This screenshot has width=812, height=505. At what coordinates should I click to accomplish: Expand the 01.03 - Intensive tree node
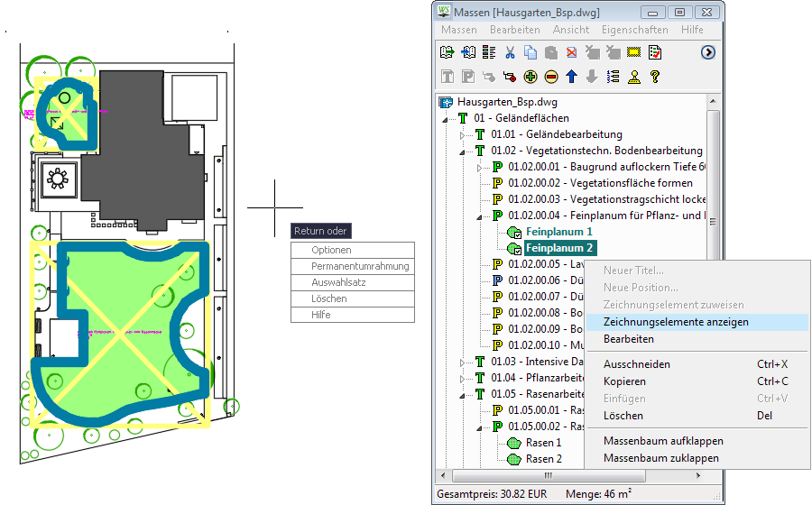click(x=462, y=363)
